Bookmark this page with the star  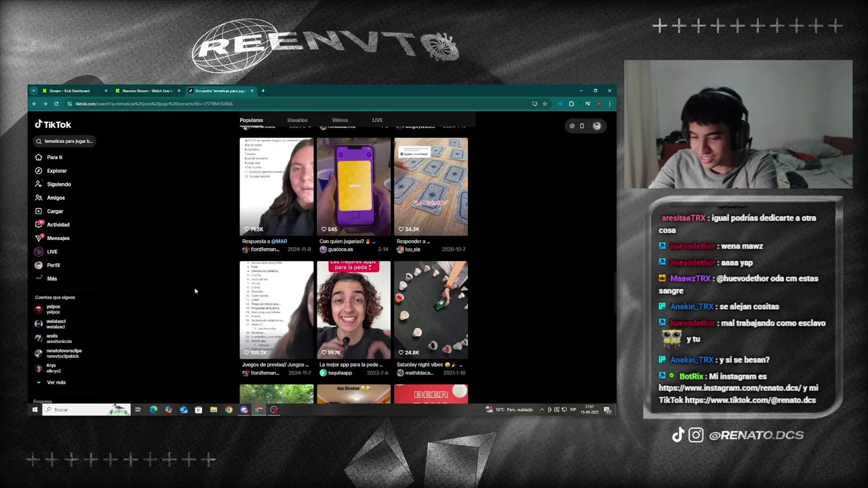pos(545,104)
